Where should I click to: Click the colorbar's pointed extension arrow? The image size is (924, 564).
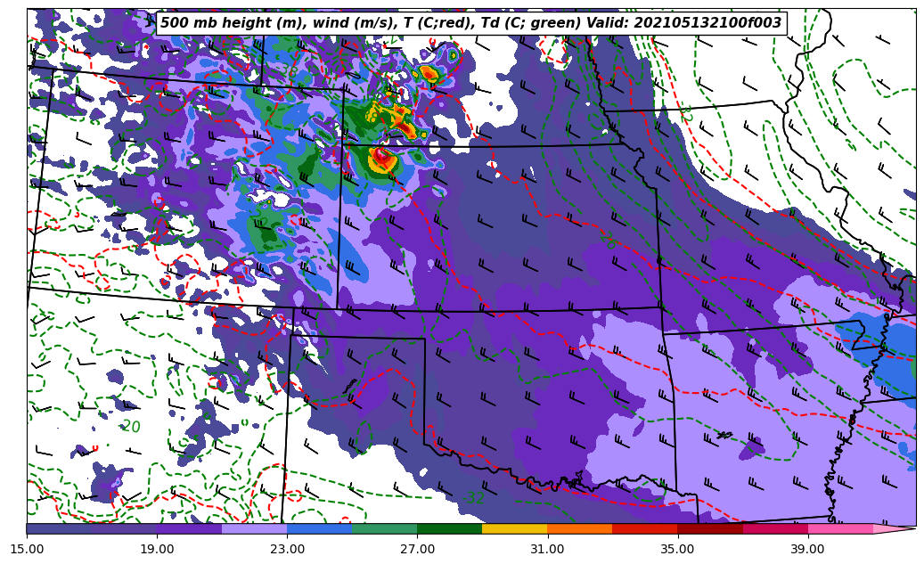tap(893, 528)
